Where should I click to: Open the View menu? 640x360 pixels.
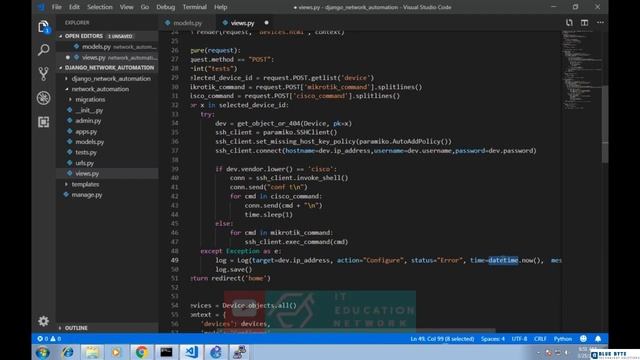pos(127,7)
